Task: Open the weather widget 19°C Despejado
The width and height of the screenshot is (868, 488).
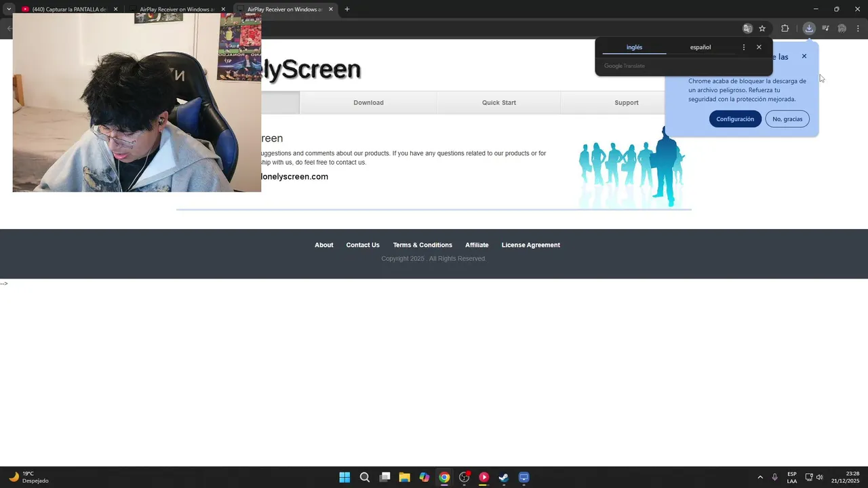Action: point(28,477)
